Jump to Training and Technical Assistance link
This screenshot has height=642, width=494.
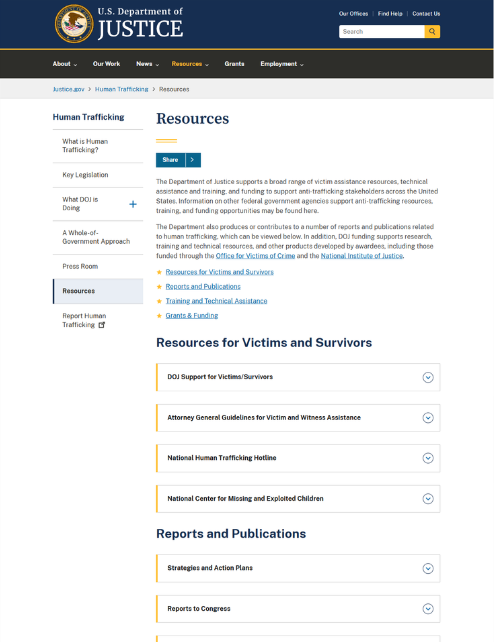tap(216, 301)
